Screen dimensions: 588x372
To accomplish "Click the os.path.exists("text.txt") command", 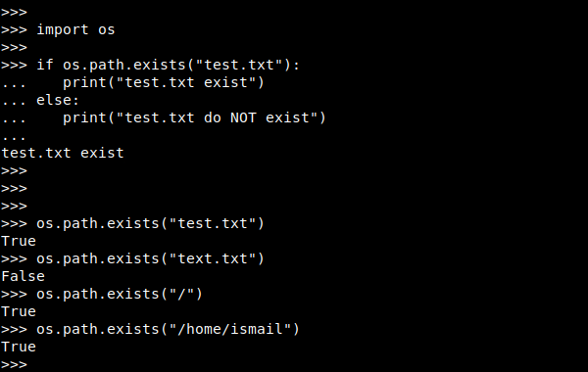I will pyautogui.click(x=150, y=258).
